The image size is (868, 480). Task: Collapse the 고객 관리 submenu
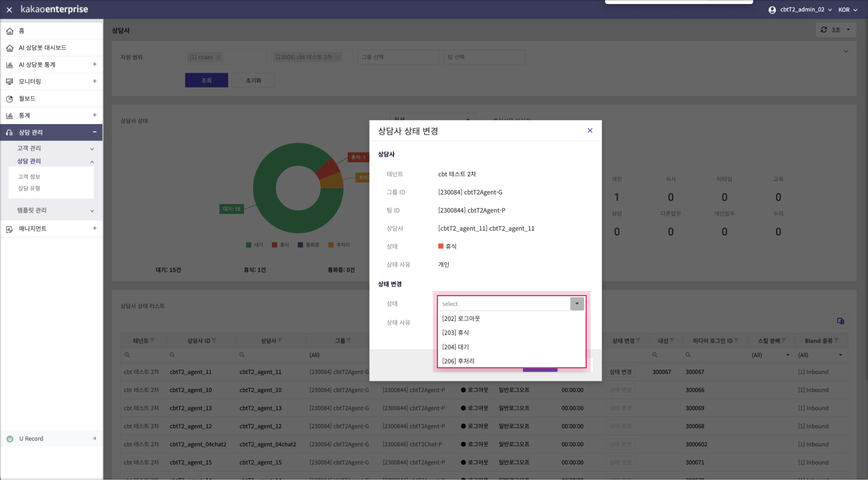tap(92, 149)
